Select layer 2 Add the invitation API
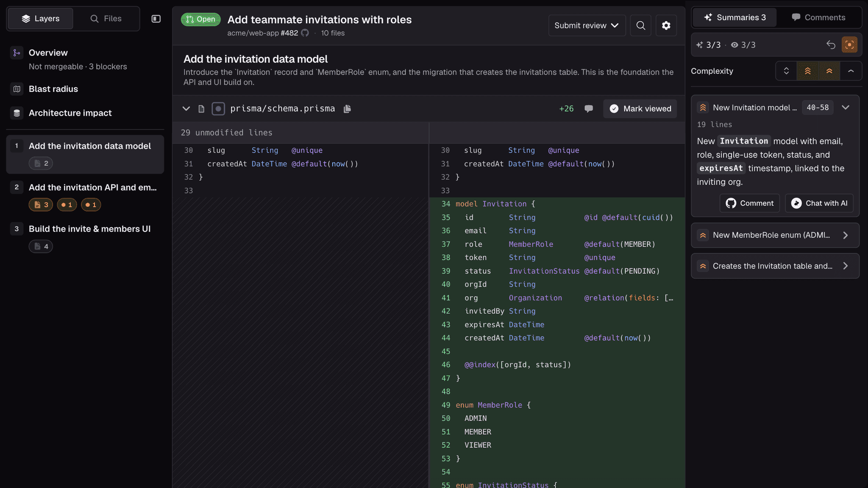Image resolution: width=868 pixels, height=488 pixels. [x=85, y=196]
